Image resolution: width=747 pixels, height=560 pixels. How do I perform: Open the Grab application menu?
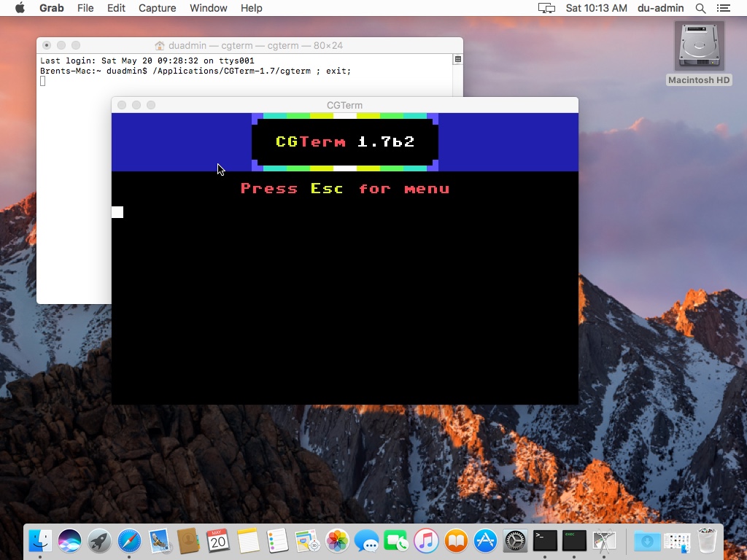[52, 8]
